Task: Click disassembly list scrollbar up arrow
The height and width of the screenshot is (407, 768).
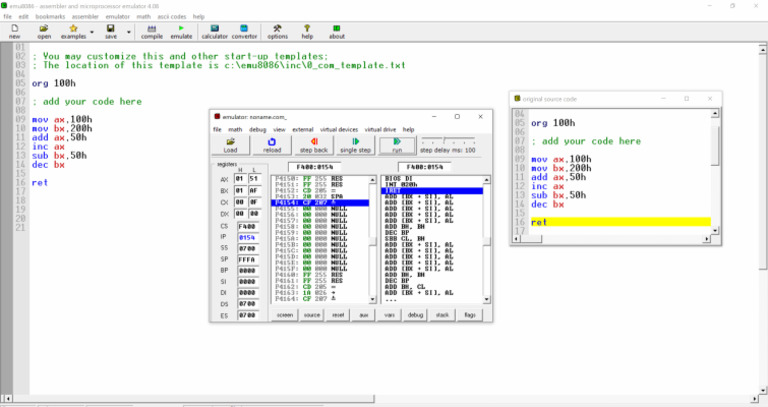Action: click(x=486, y=180)
